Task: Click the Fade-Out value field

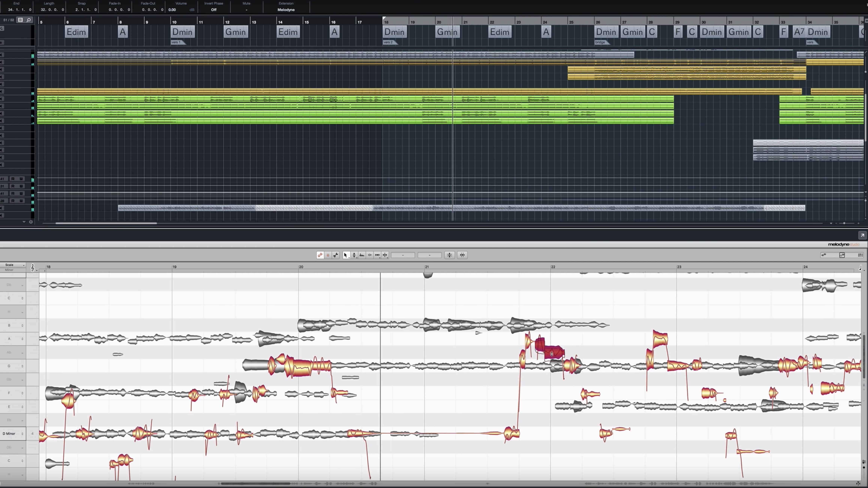Action: coord(153,10)
